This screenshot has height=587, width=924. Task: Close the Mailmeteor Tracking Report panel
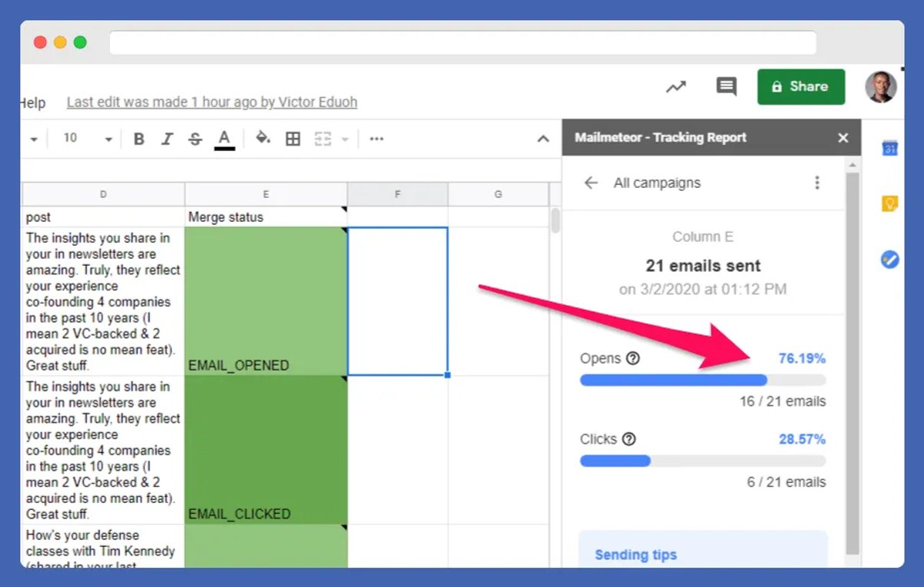click(x=843, y=138)
